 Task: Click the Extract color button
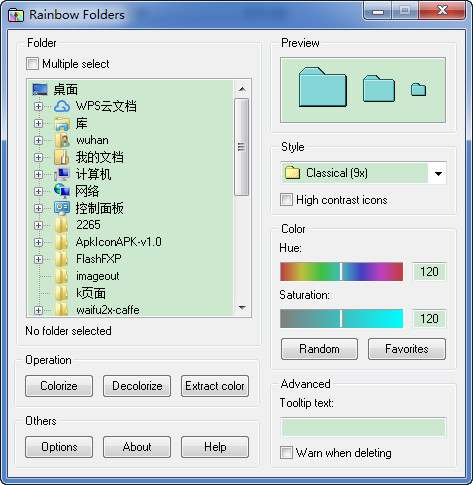(x=215, y=386)
